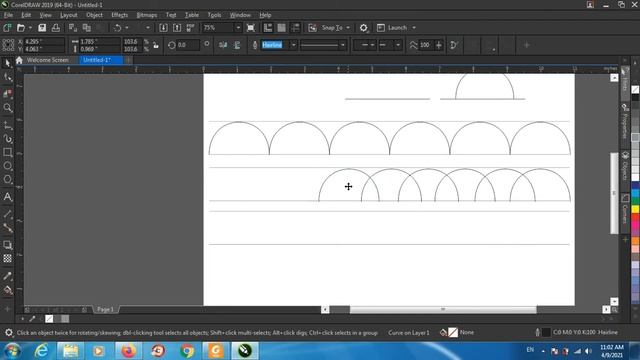640x360 pixels.
Task: Click the no-fill swatch atop palette
Action: pyautogui.click(x=635, y=89)
